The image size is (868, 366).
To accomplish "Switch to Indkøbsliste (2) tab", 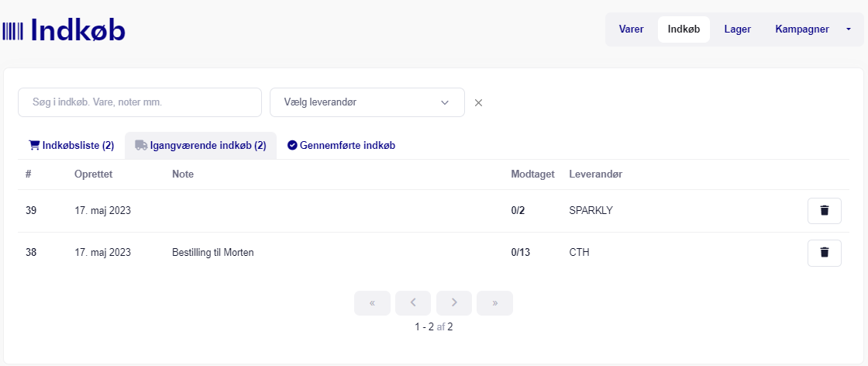I will click(71, 146).
